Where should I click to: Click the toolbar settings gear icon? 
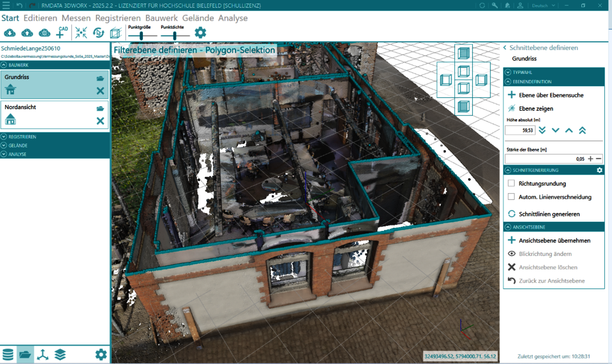200,32
